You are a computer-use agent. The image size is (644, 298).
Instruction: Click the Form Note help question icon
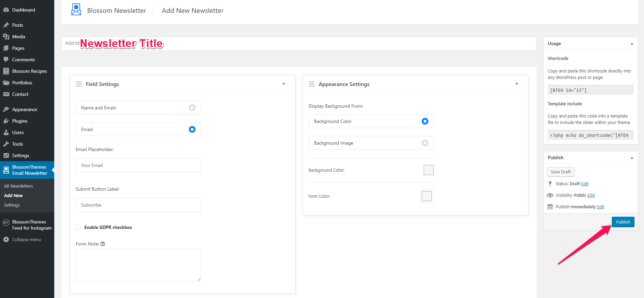(x=103, y=244)
